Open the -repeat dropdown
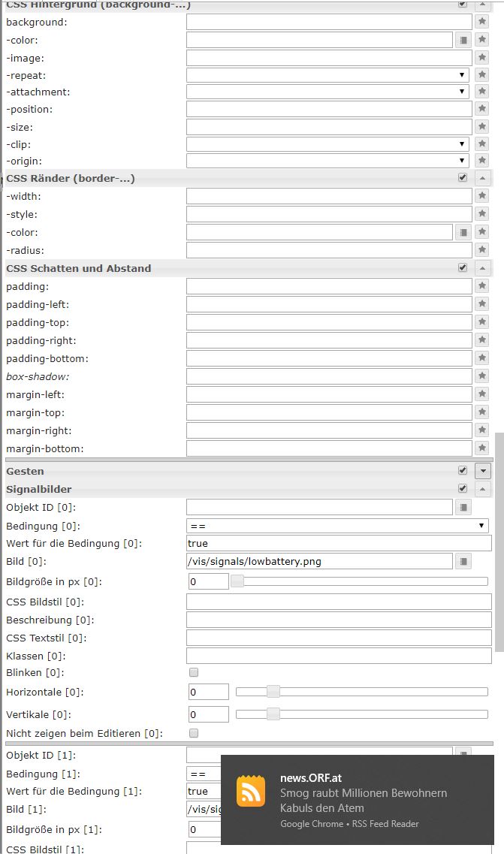 (x=327, y=75)
